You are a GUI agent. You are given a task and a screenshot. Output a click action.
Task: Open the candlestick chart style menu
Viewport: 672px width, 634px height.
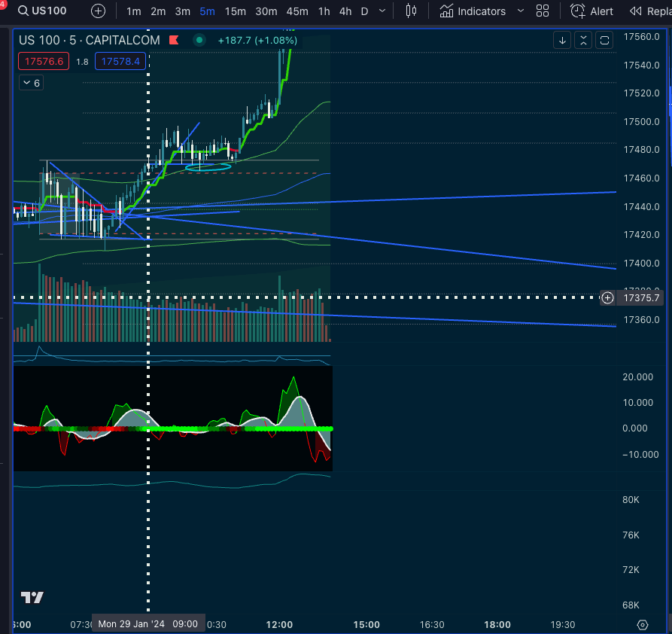[411, 11]
